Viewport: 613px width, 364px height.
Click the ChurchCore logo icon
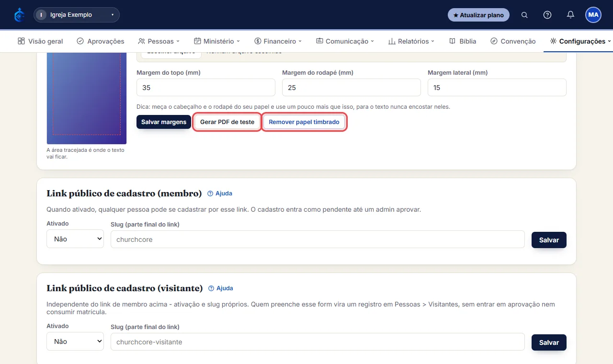click(x=20, y=15)
